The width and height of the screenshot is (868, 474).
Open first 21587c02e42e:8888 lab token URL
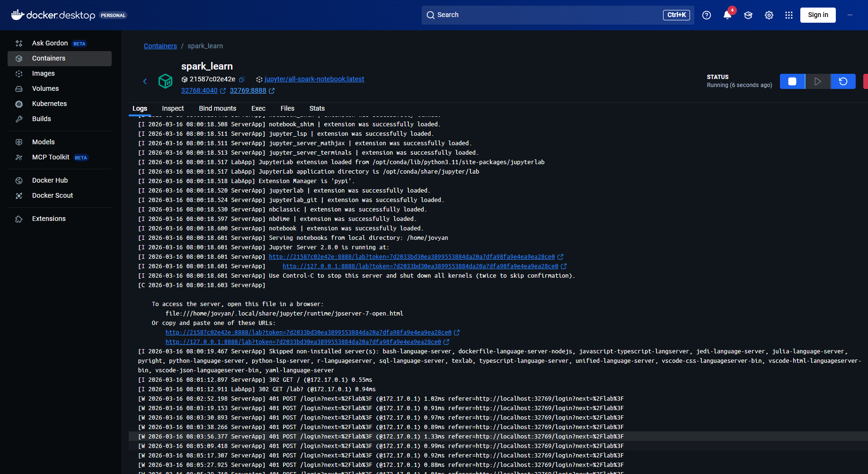tap(412, 257)
